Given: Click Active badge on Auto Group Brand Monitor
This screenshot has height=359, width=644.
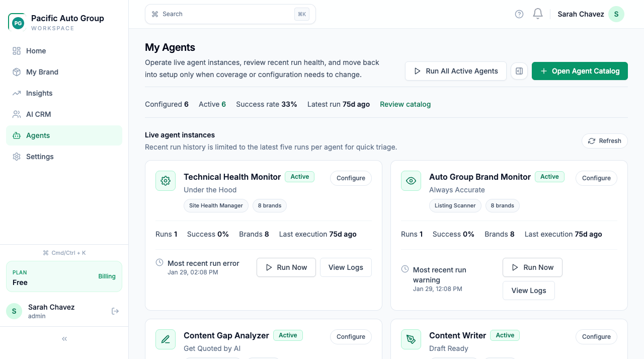Looking at the screenshot, I should click(549, 177).
